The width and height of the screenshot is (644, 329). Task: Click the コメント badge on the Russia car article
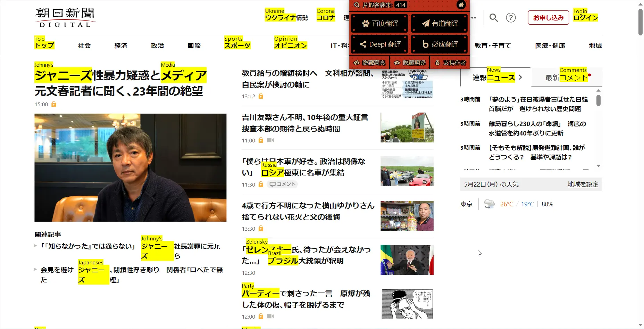click(283, 184)
